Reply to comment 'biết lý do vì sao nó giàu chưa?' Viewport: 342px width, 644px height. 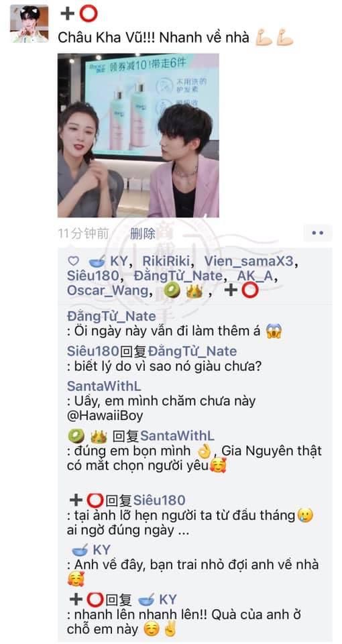[164, 366]
